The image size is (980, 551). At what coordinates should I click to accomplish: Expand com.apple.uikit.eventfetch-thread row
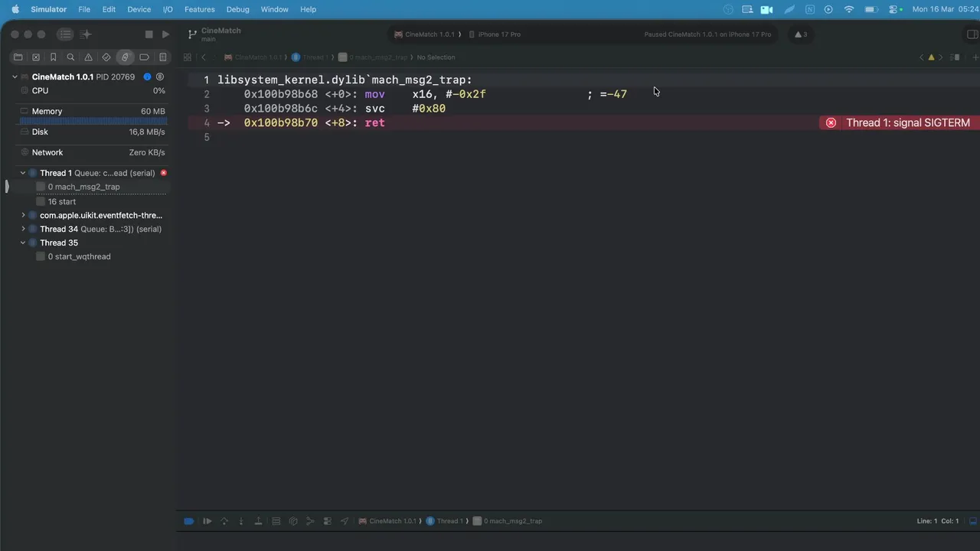(23, 215)
